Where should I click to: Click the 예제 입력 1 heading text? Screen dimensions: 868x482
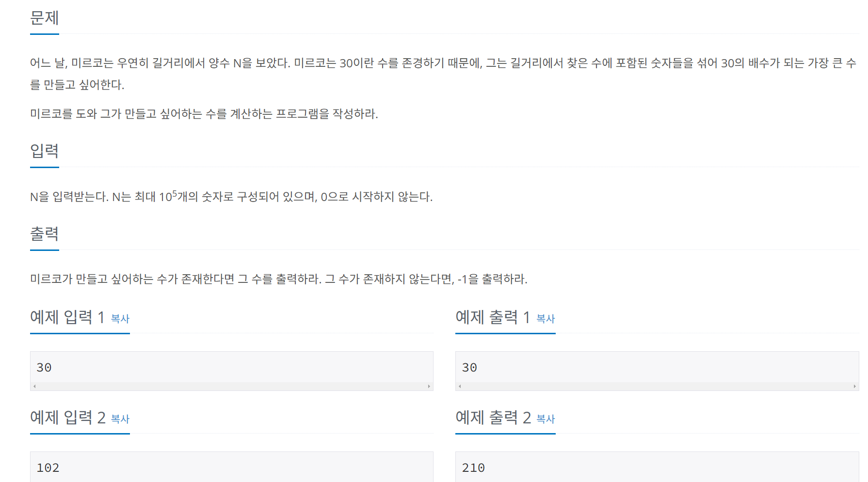[x=67, y=317]
